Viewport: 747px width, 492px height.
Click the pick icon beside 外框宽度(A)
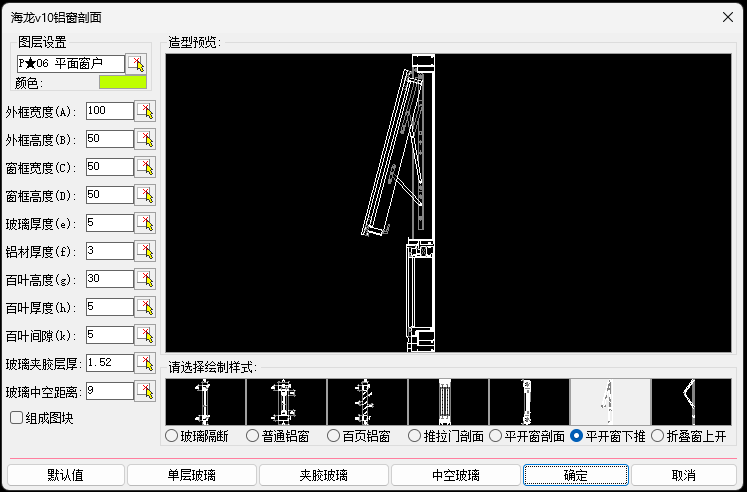pyautogui.click(x=146, y=111)
